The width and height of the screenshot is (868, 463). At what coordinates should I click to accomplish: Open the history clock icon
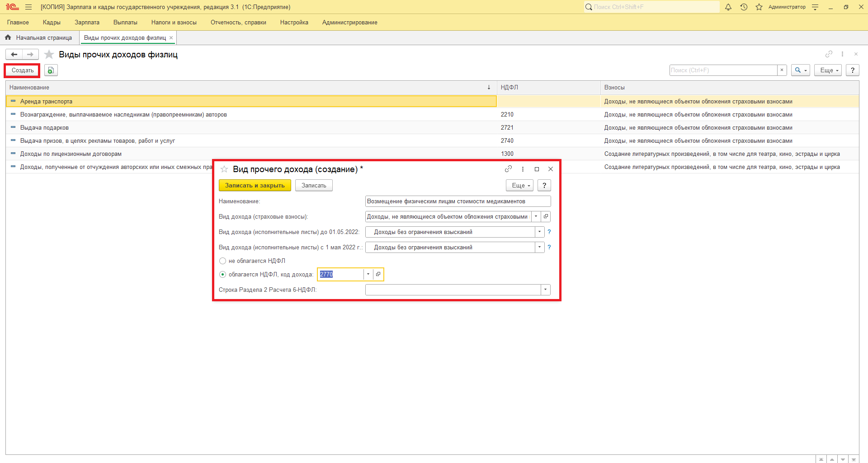[744, 7]
